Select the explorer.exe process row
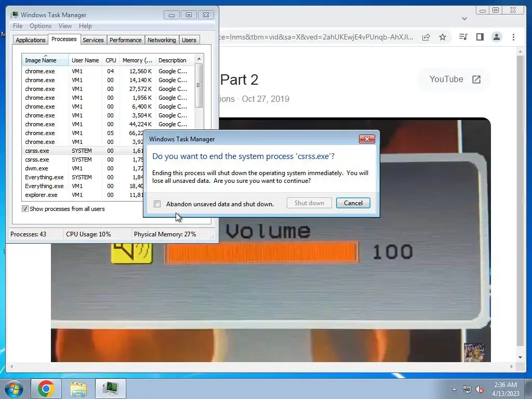 84,195
